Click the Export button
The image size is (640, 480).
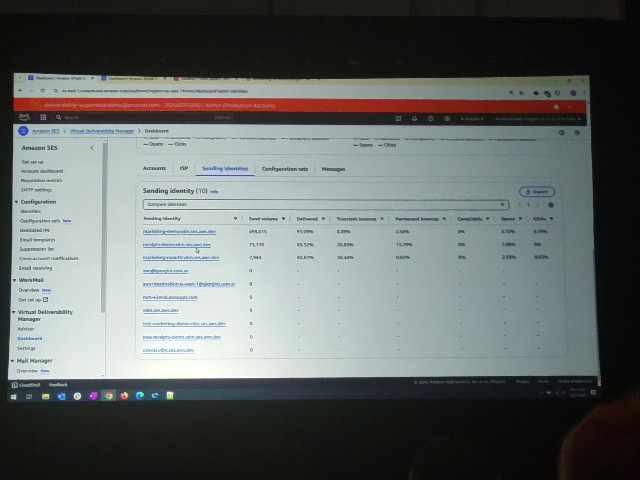click(x=537, y=191)
